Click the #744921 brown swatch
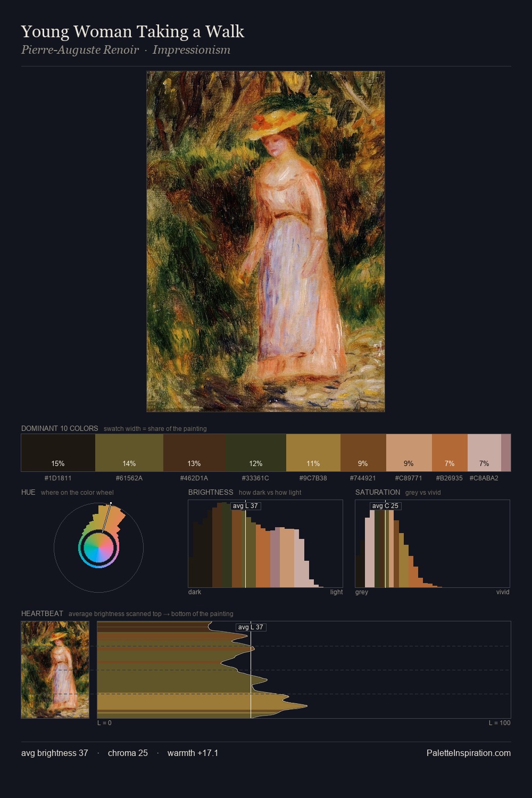The image size is (532, 798). (x=363, y=453)
